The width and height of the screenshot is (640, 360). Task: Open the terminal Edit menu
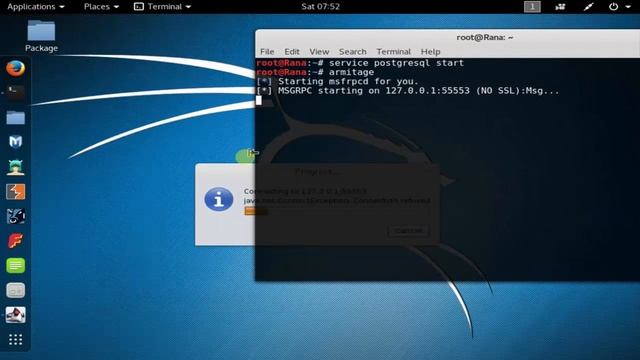point(292,51)
